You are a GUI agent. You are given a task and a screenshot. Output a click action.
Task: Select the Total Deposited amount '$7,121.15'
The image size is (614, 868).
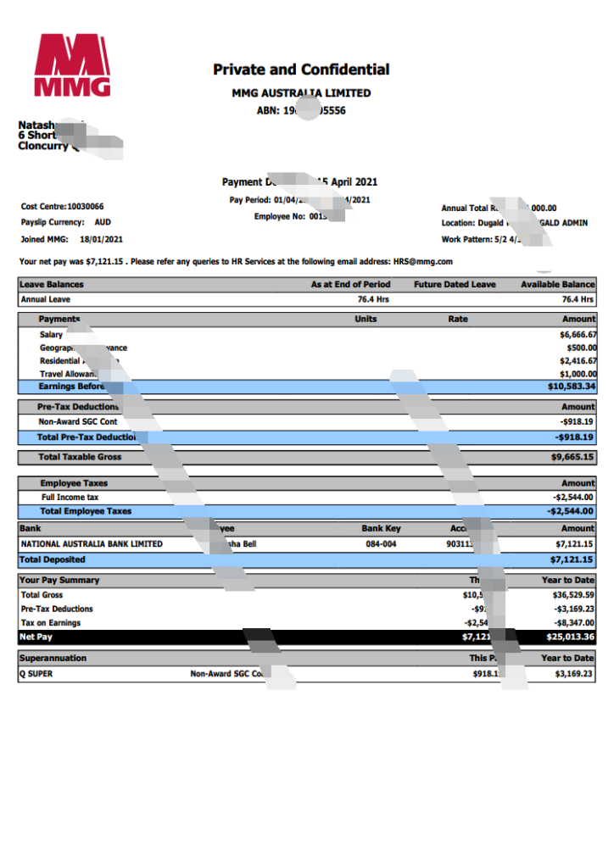[x=572, y=559]
